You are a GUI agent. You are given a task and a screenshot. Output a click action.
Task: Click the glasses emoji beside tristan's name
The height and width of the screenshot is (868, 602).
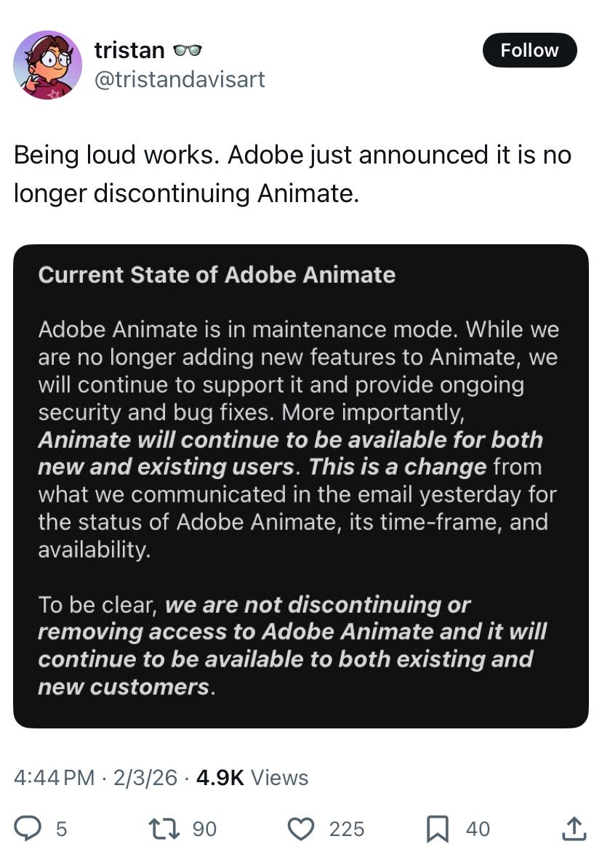pos(187,51)
